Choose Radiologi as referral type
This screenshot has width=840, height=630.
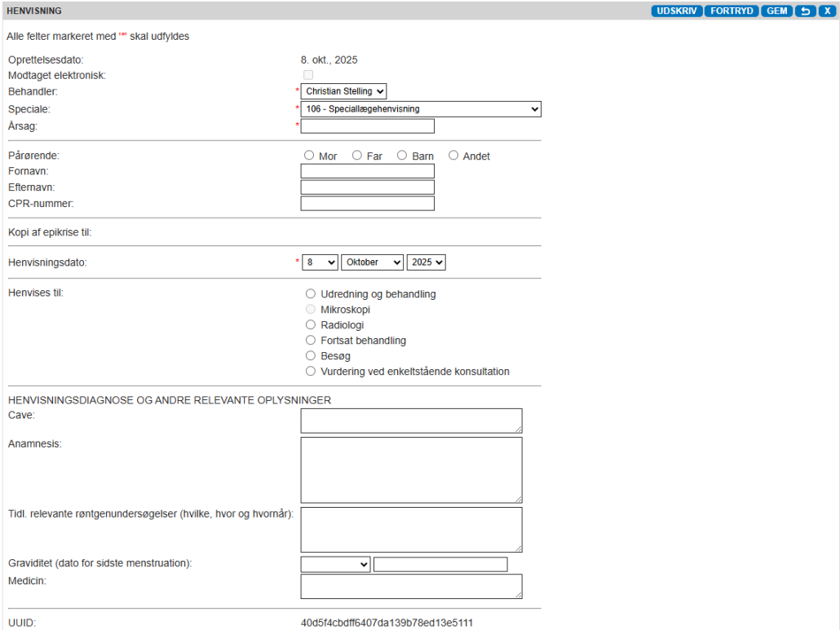click(x=310, y=325)
